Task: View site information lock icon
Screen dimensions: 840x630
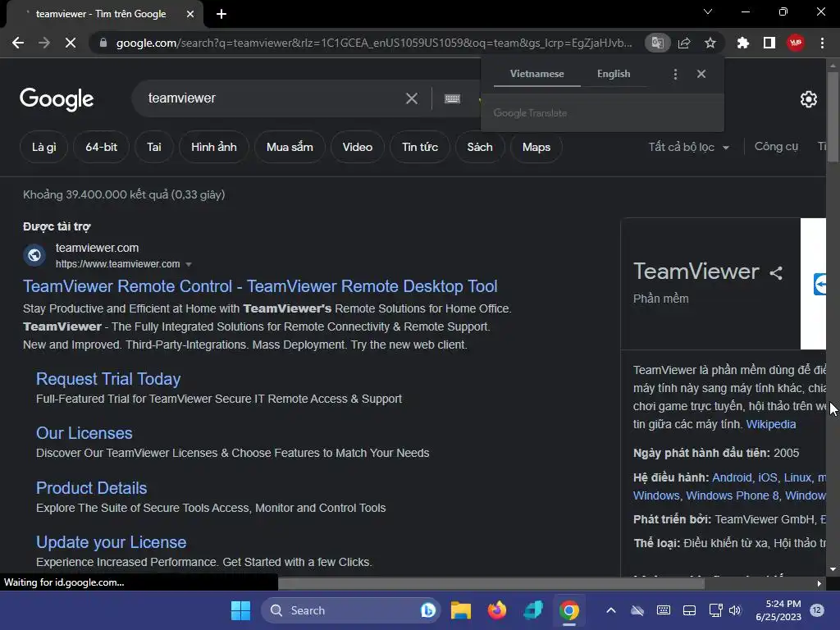Action: tap(103, 43)
